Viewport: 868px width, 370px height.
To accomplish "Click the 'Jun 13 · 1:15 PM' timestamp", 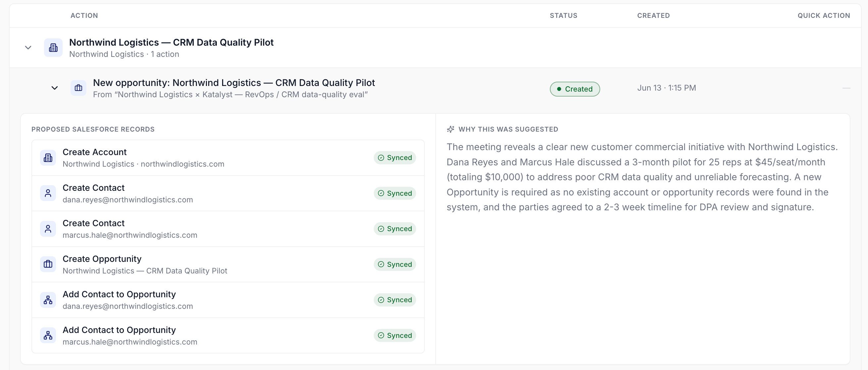I will 666,88.
